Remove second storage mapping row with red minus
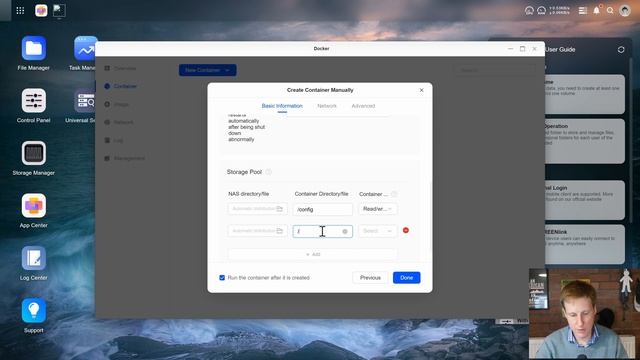The image size is (640, 360). click(x=406, y=230)
